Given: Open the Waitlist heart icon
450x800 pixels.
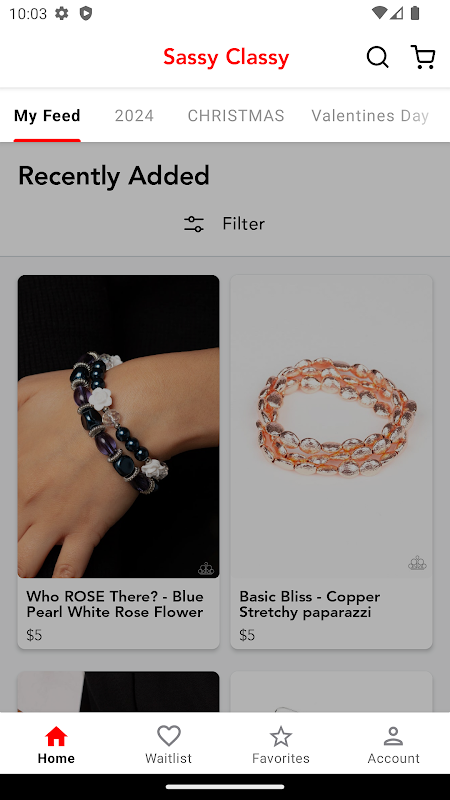Looking at the screenshot, I should [169, 736].
